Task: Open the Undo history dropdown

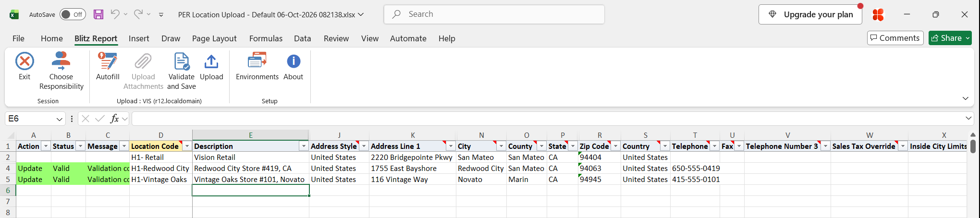Action: [x=125, y=14]
